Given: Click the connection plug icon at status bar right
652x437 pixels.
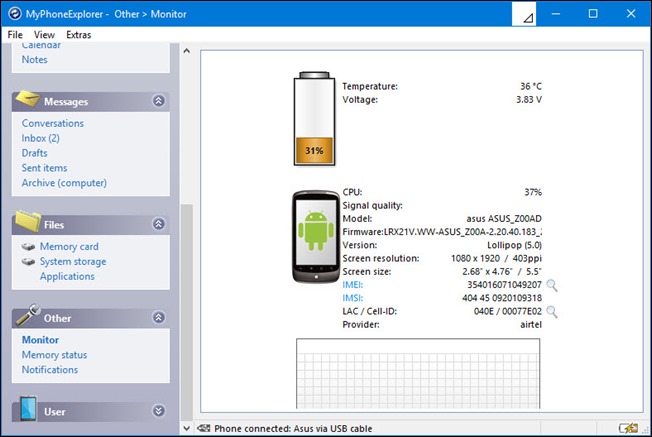Looking at the screenshot, I should [x=628, y=428].
